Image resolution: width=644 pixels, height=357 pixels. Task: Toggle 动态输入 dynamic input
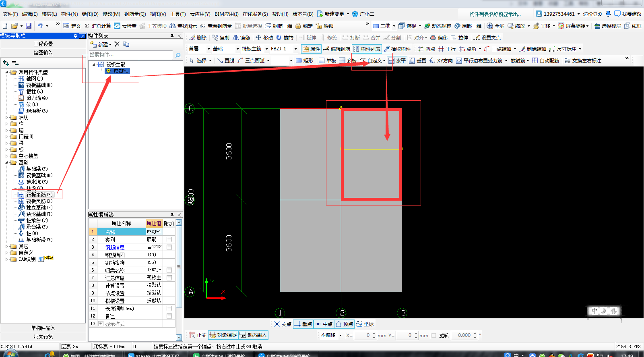[x=253, y=335]
